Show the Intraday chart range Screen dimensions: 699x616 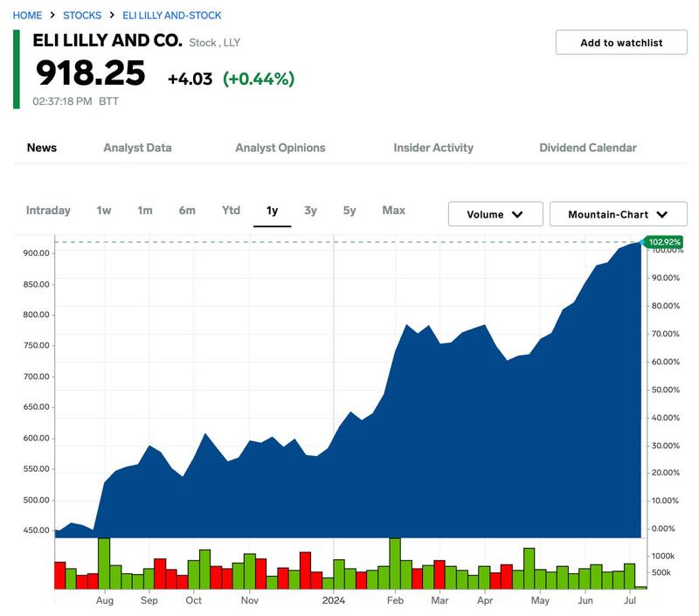[48, 211]
